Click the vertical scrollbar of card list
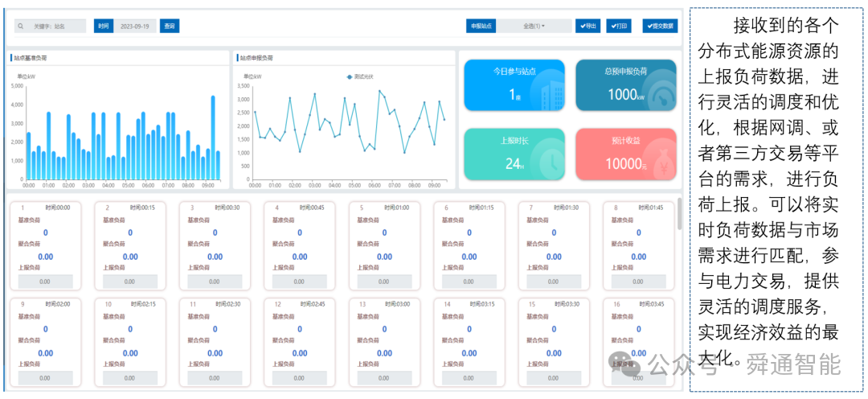The width and height of the screenshot is (868, 399). (x=680, y=213)
